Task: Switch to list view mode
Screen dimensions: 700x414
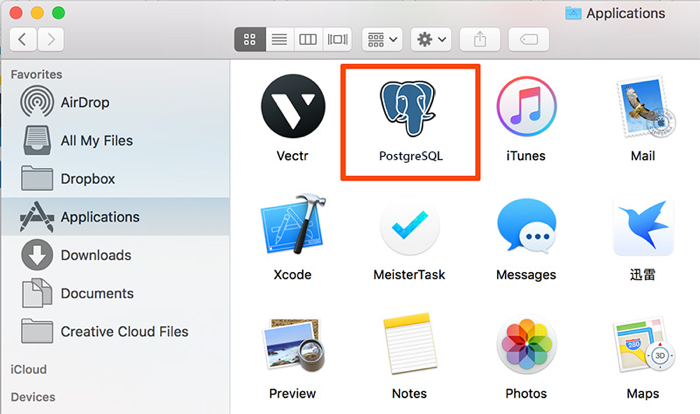Action: click(279, 39)
